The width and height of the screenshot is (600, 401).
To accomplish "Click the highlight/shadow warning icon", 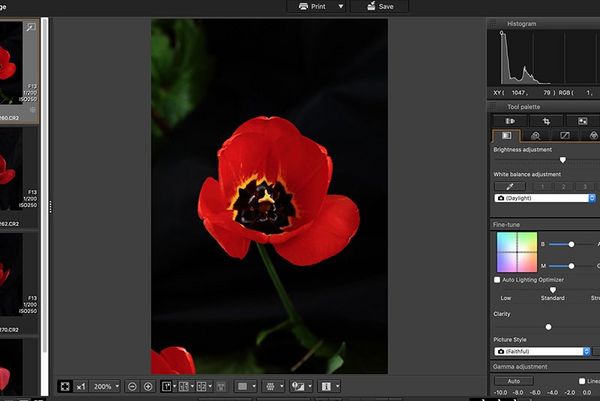I will click(x=298, y=386).
